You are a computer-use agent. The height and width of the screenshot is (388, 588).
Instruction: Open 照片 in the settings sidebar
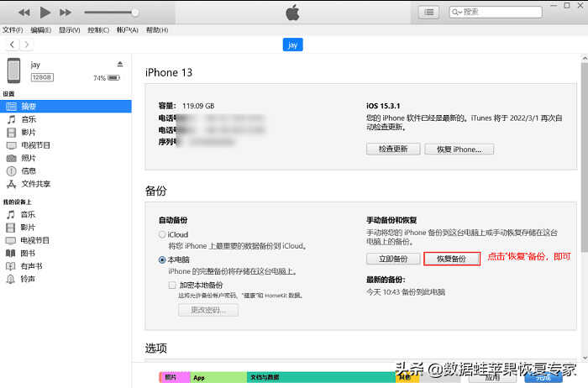point(29,158)
